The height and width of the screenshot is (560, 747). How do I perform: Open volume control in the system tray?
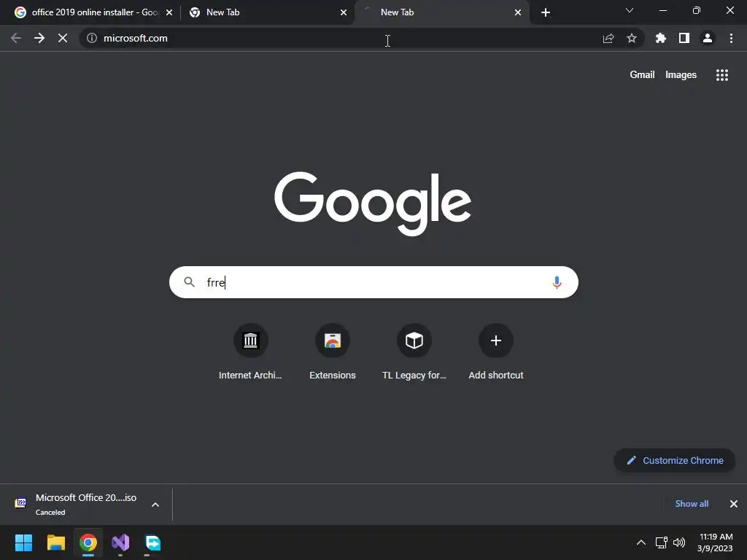(x=679, y=542)
